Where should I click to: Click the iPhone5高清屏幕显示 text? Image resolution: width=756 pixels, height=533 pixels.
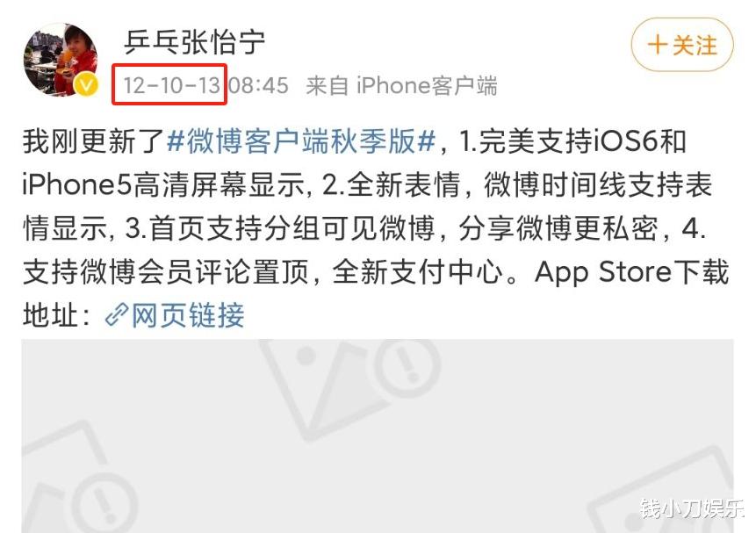163,184
